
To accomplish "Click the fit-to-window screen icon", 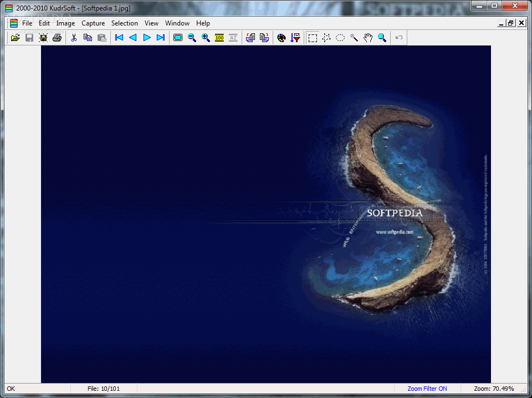I will pos(178,38).
